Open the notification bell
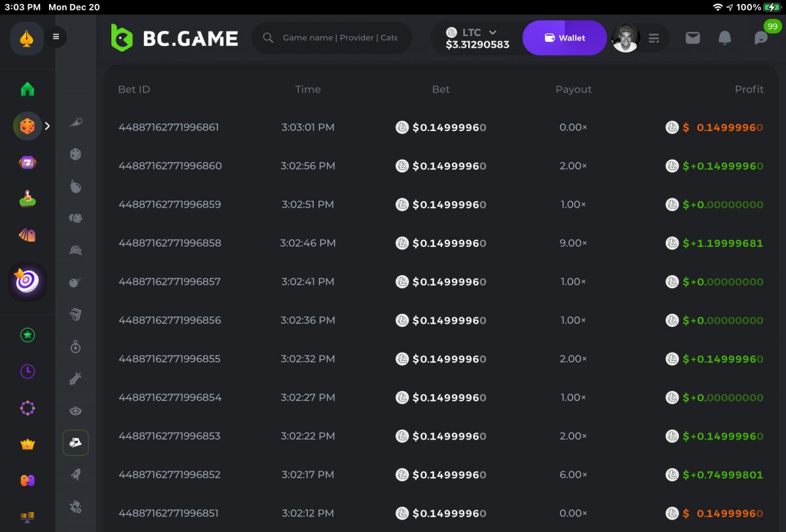The image size is (786, 532). click(724, 38)
